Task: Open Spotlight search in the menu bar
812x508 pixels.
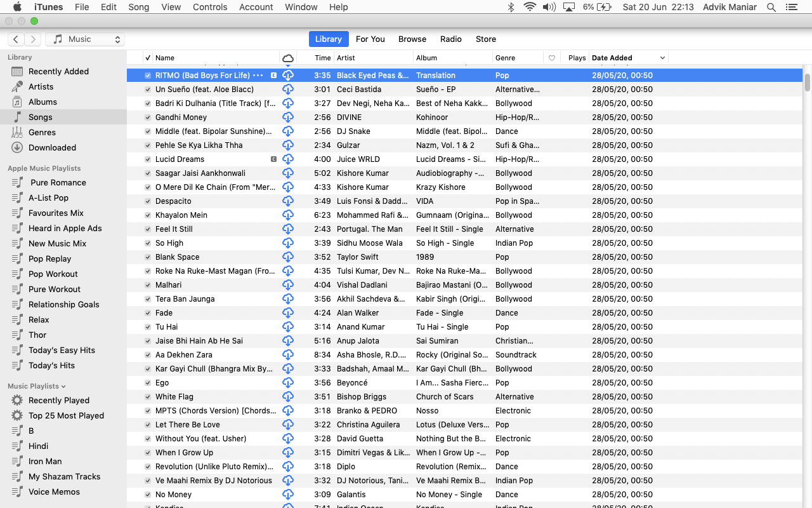Action: click(771, 7)
